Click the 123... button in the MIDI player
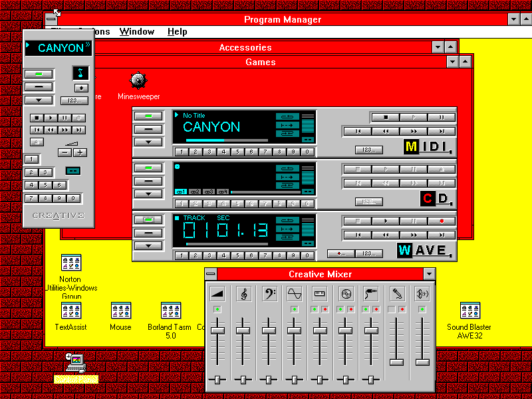 [369, 150]
